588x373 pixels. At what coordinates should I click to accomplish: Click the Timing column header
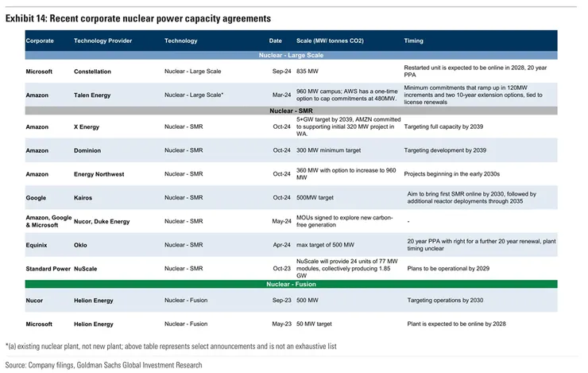(x=413, y=40)
